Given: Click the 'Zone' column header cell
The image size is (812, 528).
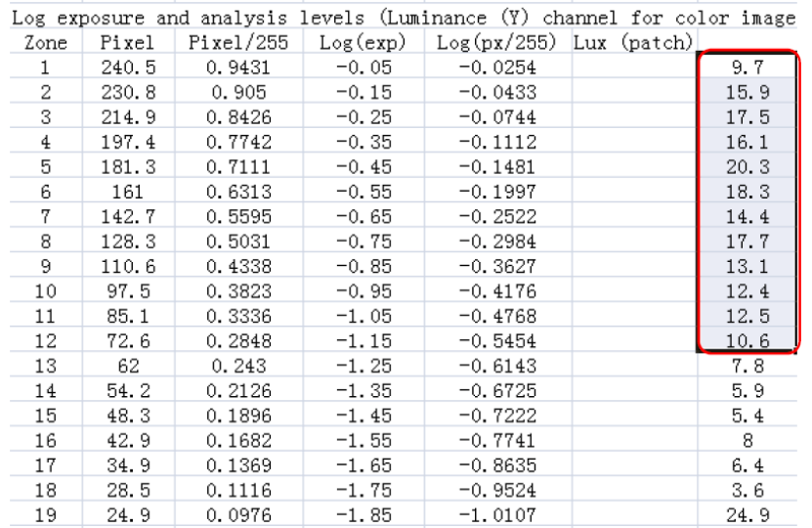Looking at the screenshot, I should coord(45,43).
